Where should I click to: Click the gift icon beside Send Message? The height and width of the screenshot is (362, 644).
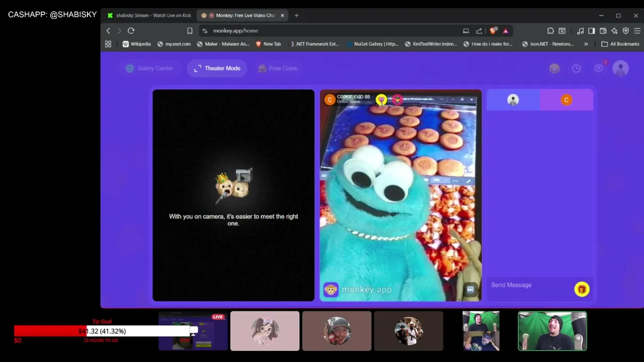click(x=582, y=289)
